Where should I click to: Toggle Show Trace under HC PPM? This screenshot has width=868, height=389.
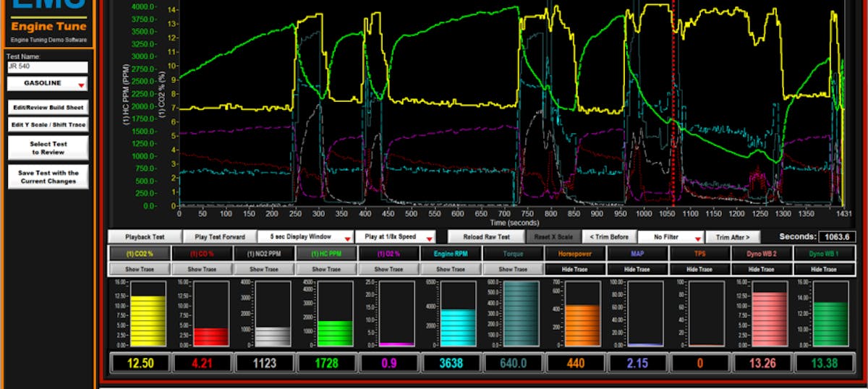(327, 269)
